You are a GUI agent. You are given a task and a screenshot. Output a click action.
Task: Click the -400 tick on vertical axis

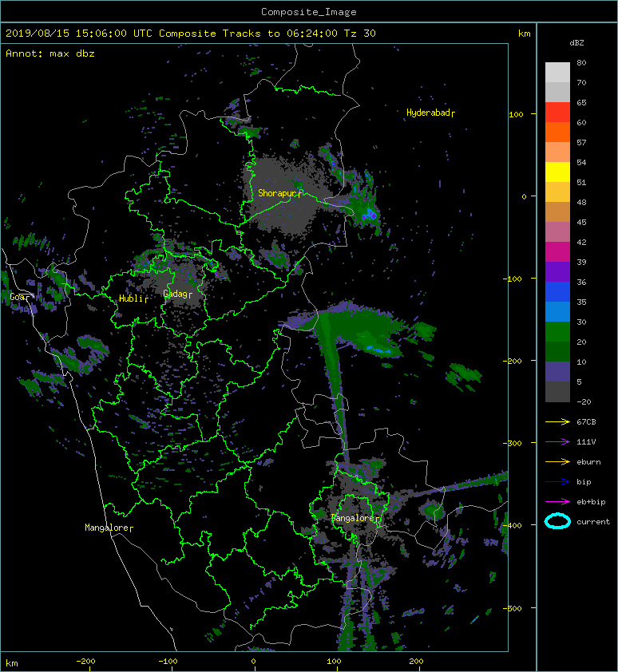513,525
